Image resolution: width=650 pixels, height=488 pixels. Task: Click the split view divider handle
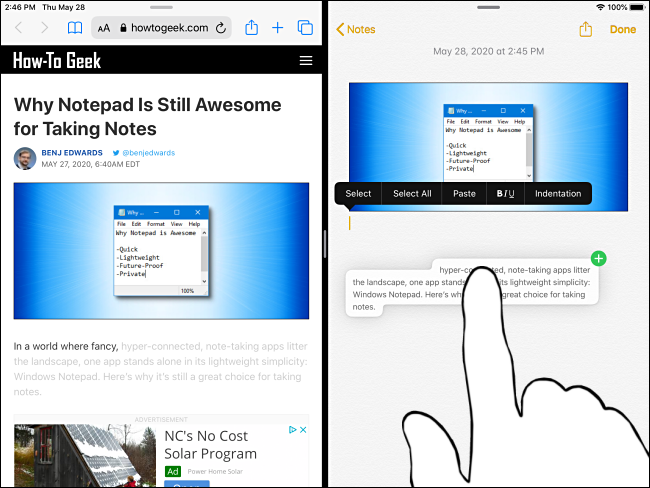325,244
